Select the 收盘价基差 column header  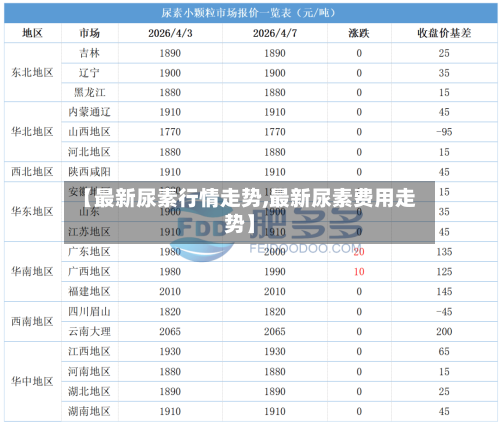[444, 33]
